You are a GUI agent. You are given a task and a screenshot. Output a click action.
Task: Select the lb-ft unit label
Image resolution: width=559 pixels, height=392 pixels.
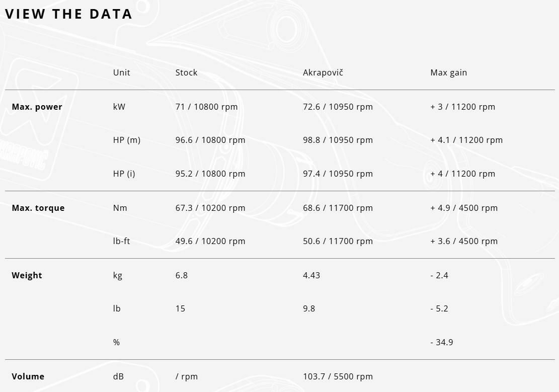click(121, 241)
